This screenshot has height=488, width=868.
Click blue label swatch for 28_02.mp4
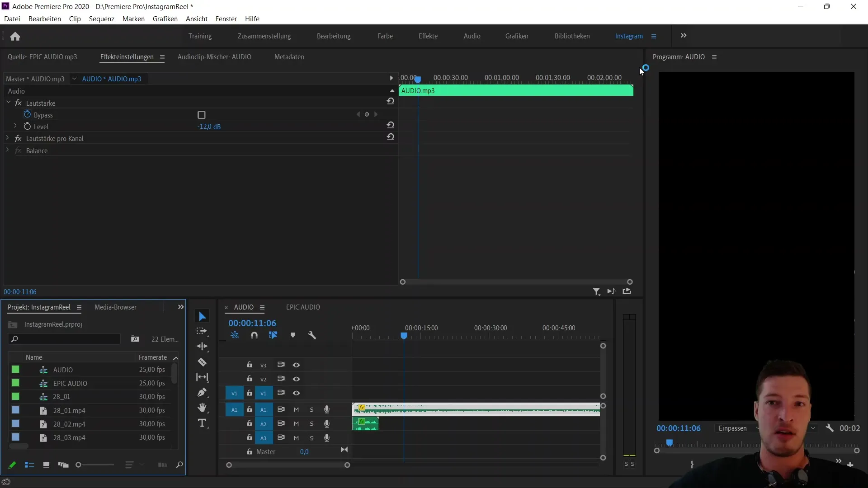(x=15, y=424)
